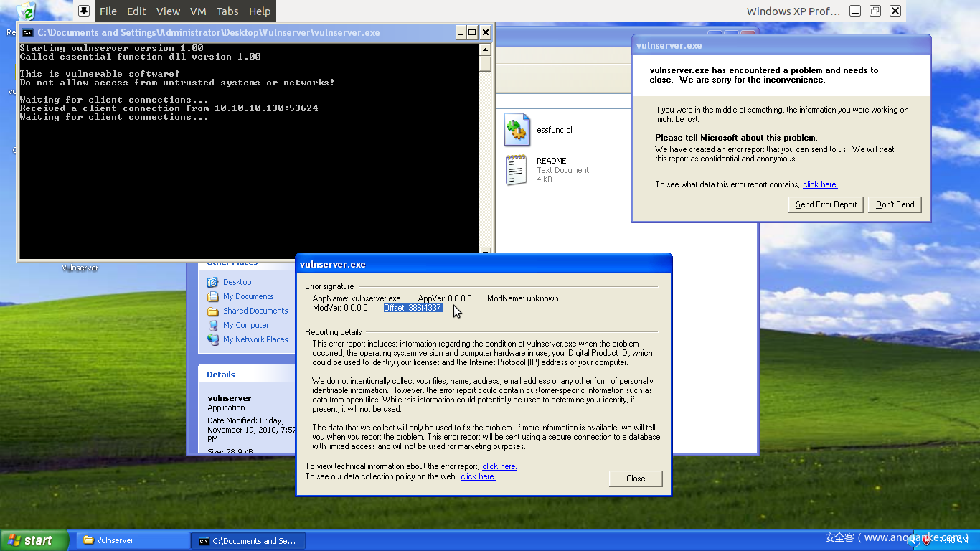Open the View menu
Viewport: 980px width, 551px height.
[x=168, y=11]
